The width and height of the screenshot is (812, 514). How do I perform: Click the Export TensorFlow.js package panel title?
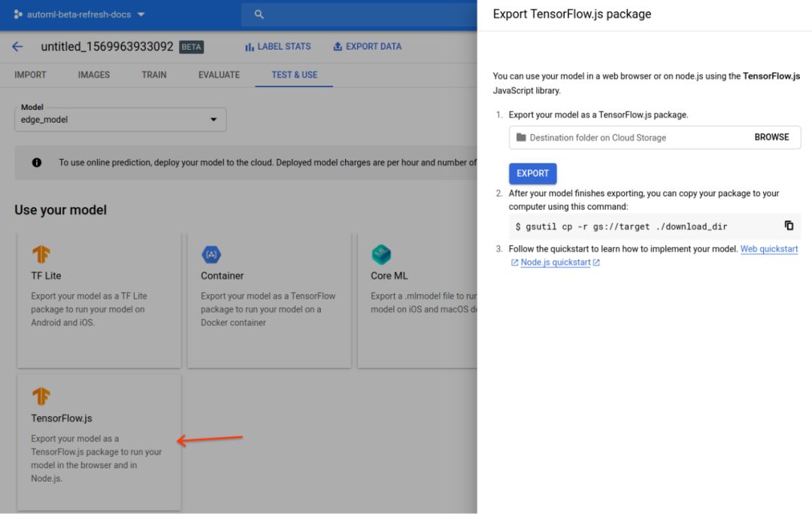pyautogui.click(x=571, y=14)
